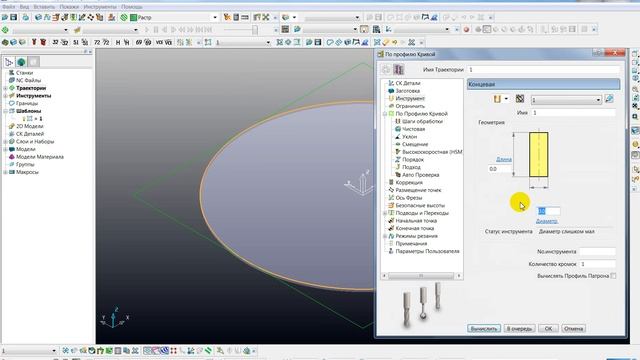Screen dimensions: 640x360
Task: Open the Файл menu
Action: point(9,7)
